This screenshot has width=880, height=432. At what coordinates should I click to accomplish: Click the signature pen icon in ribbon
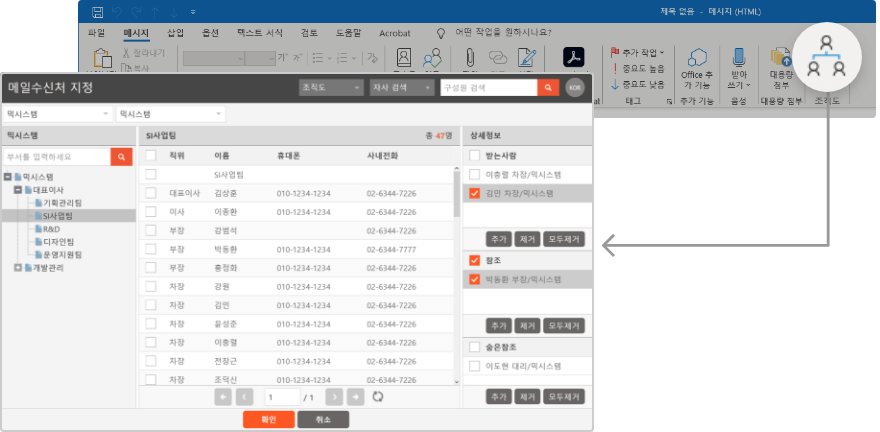point(526,58)
